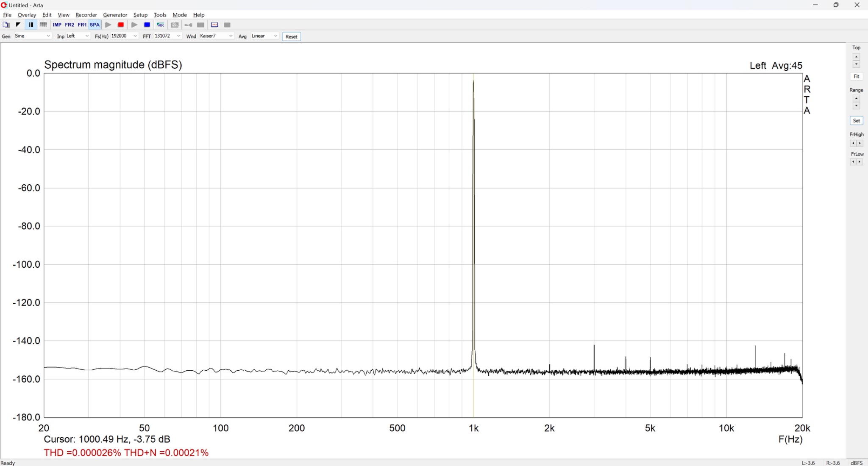Open the Edit menu
This screenshot has width=868, height=466.
point(47,15)
